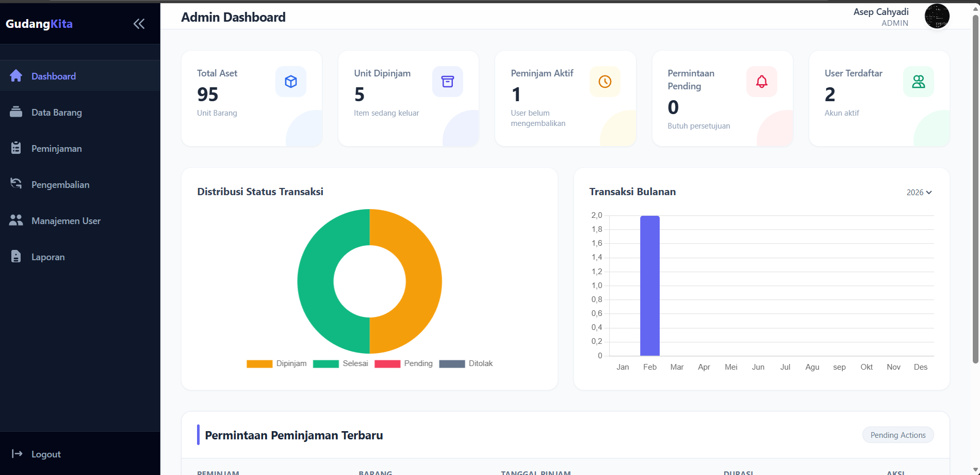
Task: Click Asep Cahyadi's profile avatar
Action: [937, 16]
